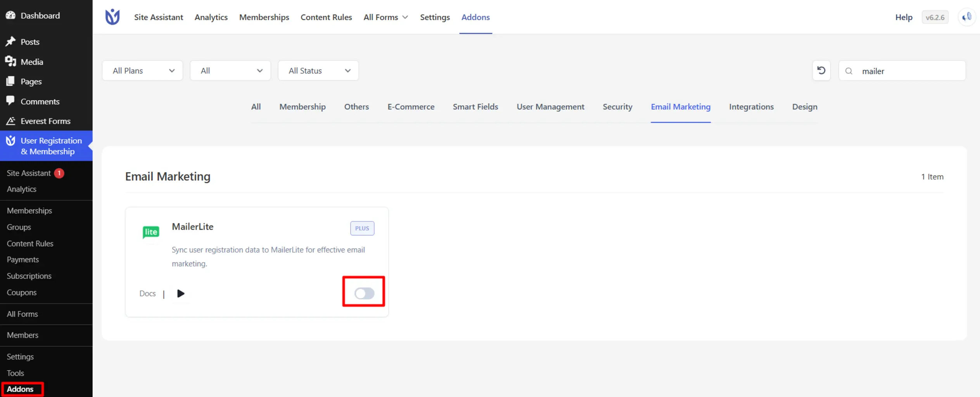The image size is (980, 397).
Task: Open Memberships in sidebar submenu
Action: point(29,211)
